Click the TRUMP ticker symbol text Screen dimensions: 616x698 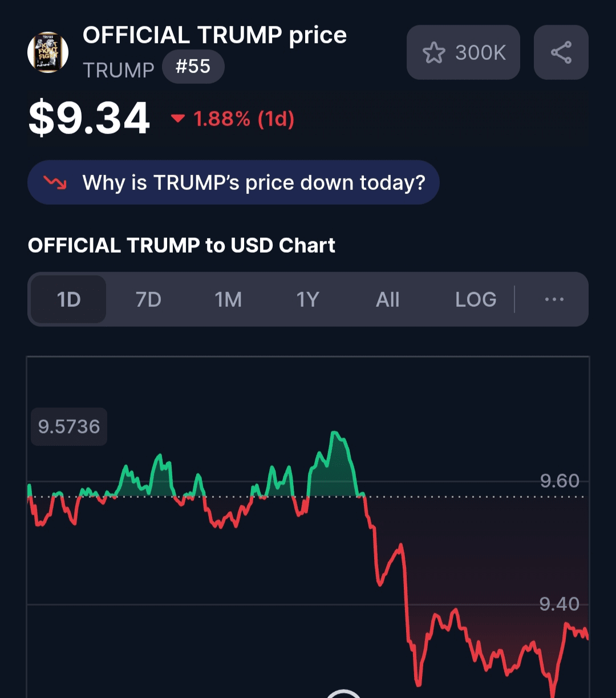(x=119, y=70)
